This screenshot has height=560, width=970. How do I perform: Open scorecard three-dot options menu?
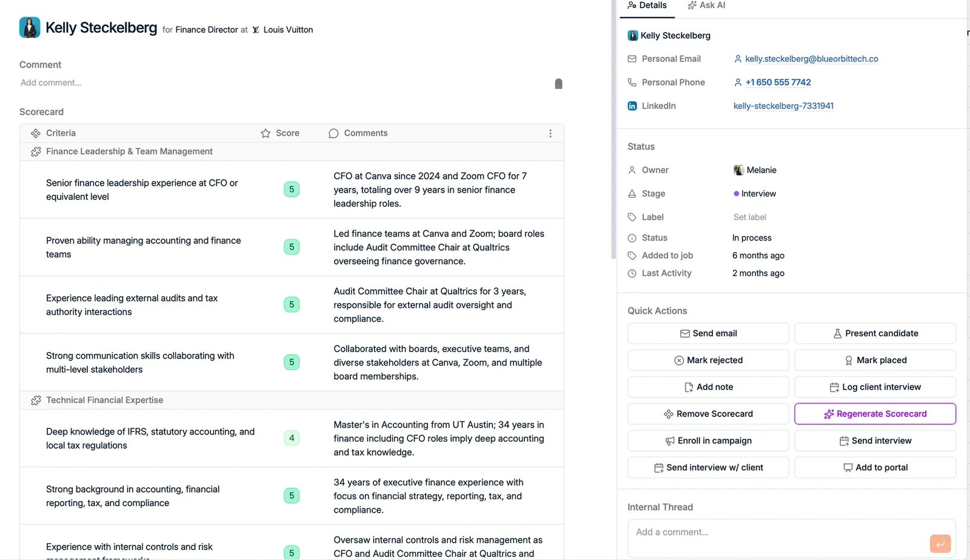[550, 133]
